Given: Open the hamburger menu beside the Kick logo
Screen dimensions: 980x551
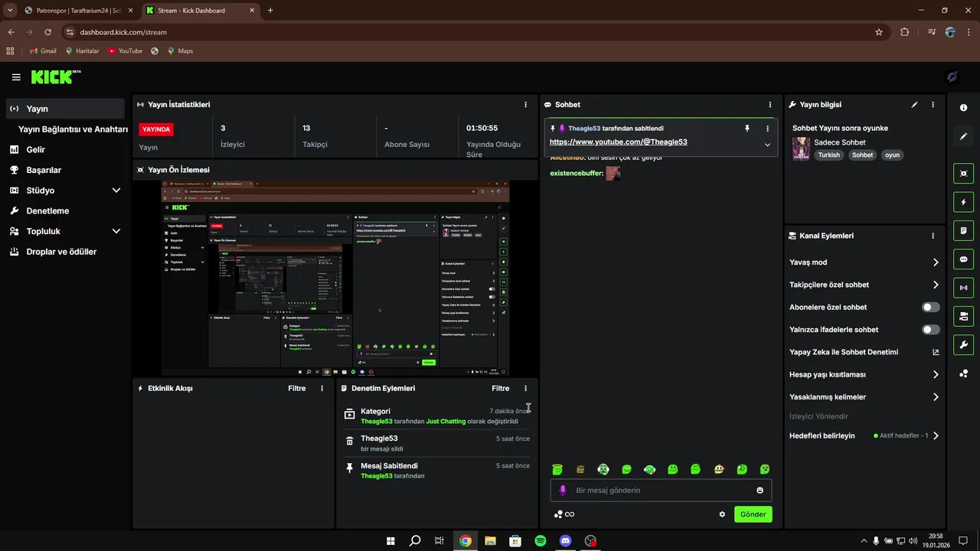Looking at the screenshot, I should pyautogui.click(x=16, y=77).
